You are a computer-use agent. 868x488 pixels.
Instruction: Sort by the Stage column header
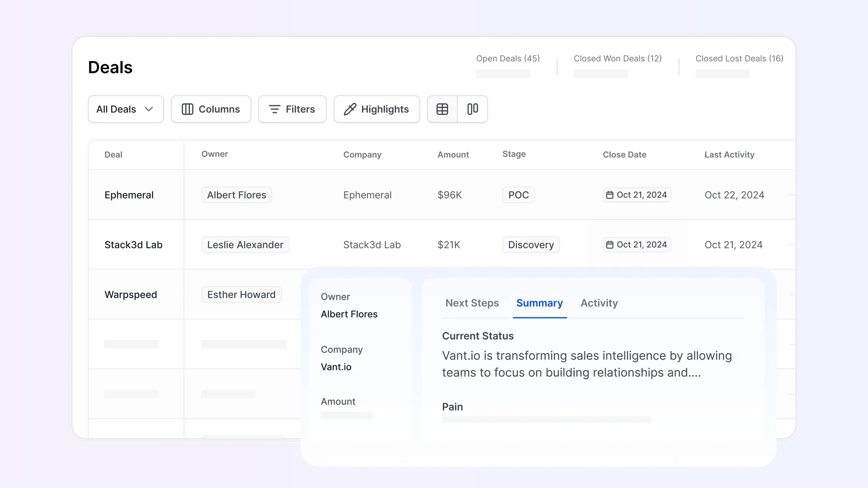tap(514, 154)
